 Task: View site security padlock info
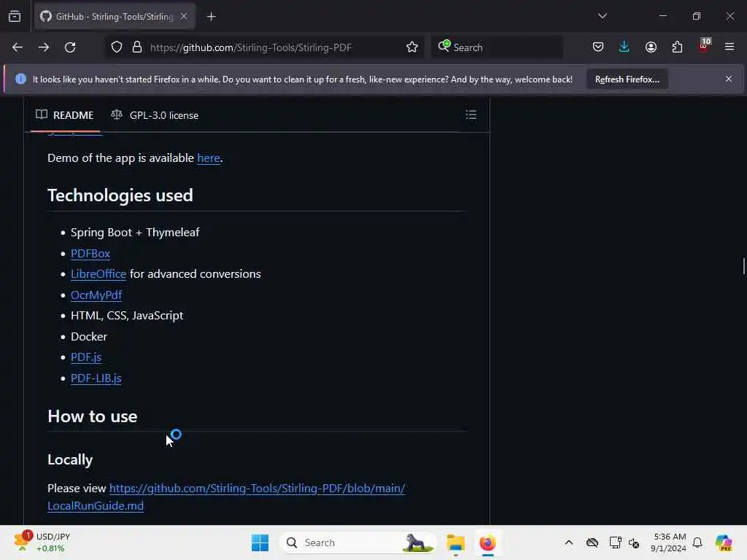pos(137,47)
